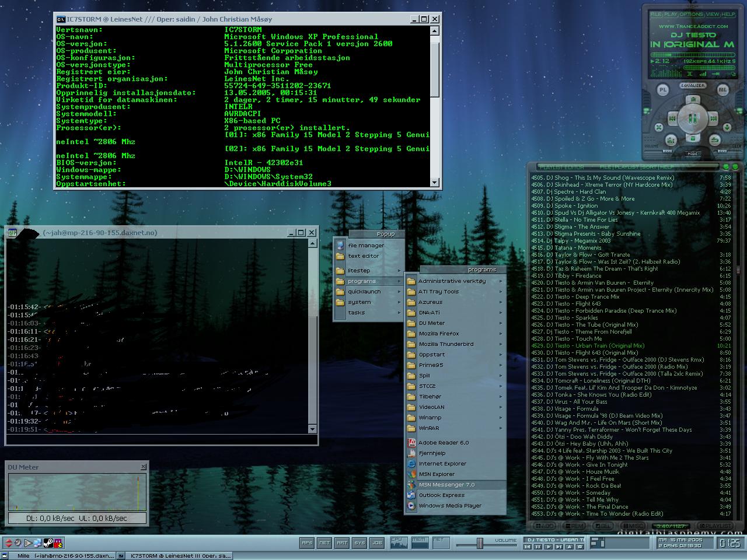Skip to next track in Winamp player

713,118
